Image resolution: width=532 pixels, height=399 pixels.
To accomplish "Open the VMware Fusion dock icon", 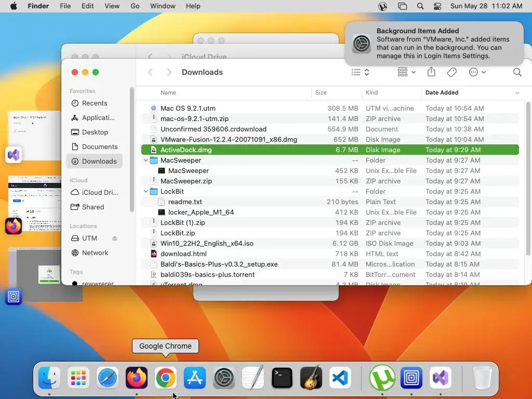I will [411, 377].
